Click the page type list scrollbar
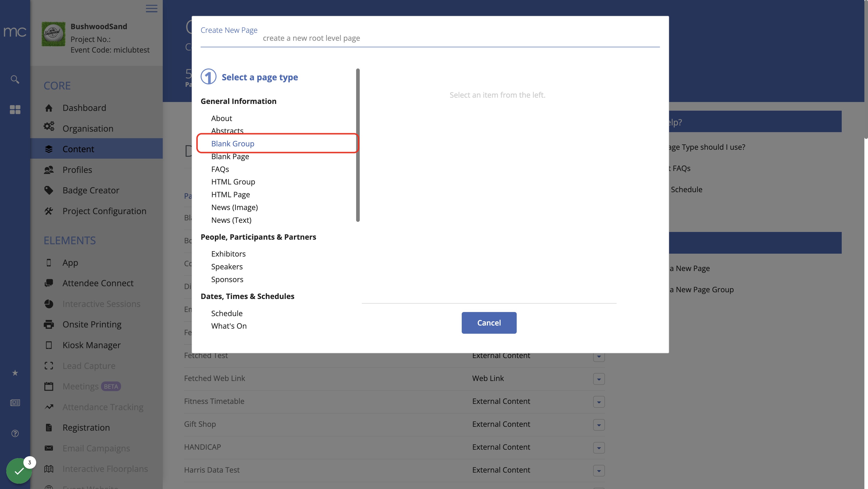Screen dimensions: 868x489 coord(358,145)
